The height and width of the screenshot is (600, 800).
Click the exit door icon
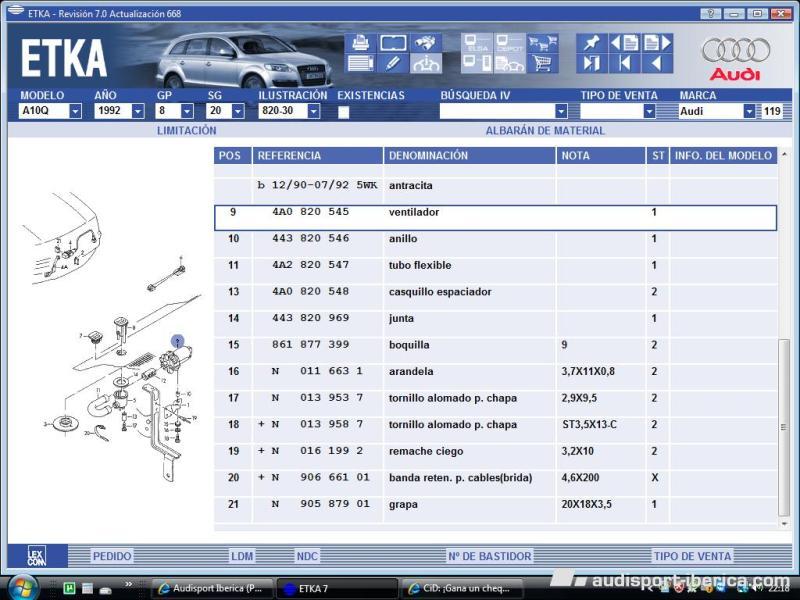[592, 64]
